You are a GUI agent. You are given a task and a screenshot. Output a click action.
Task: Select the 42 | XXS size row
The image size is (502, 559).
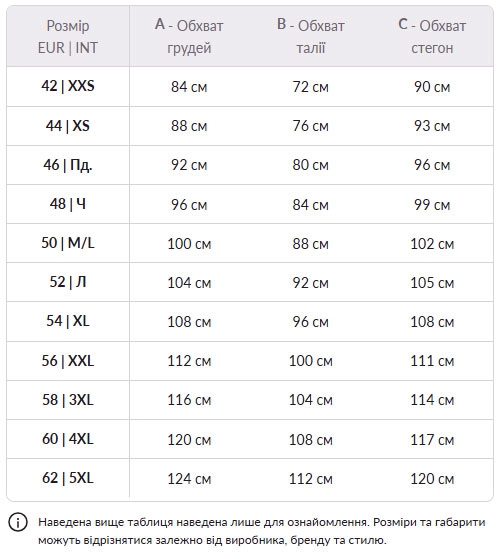coord(250,87)
